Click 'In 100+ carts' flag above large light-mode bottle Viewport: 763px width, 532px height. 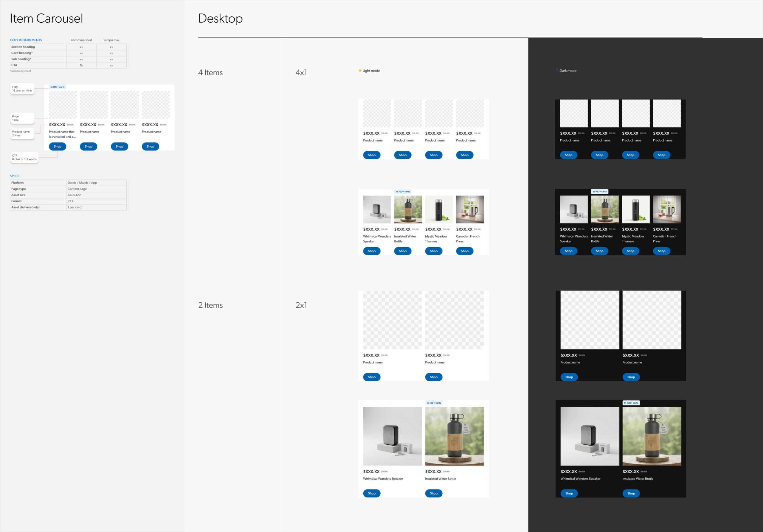pos(433,403)
